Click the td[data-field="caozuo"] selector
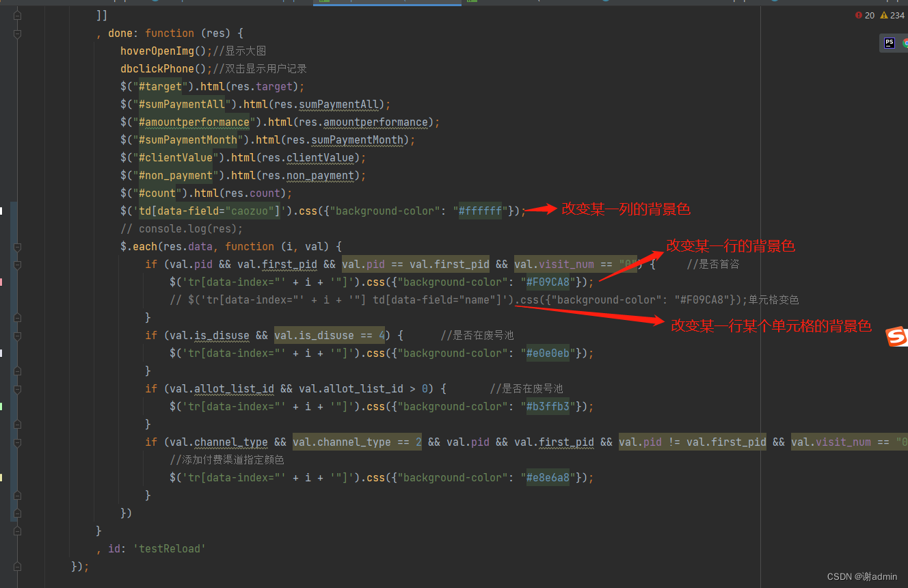Screen dimensions: 908x588 [x=210, y=211]
